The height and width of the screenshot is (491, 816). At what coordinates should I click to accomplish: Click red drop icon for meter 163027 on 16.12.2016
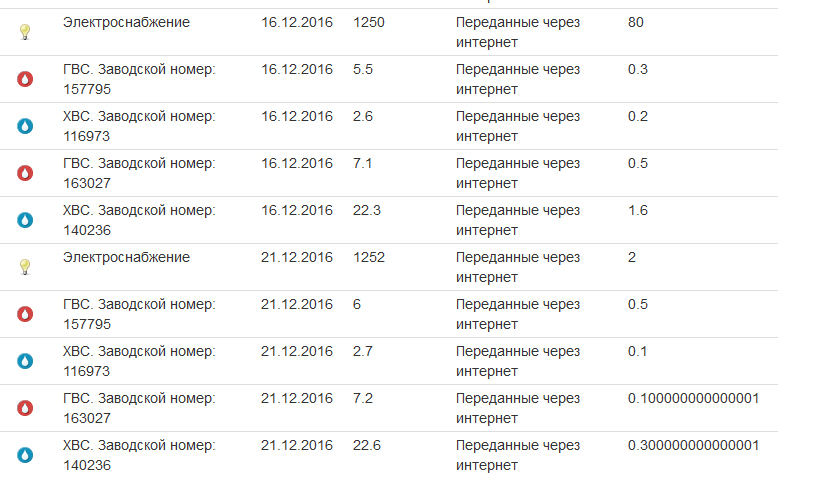(x=26, y=173)
